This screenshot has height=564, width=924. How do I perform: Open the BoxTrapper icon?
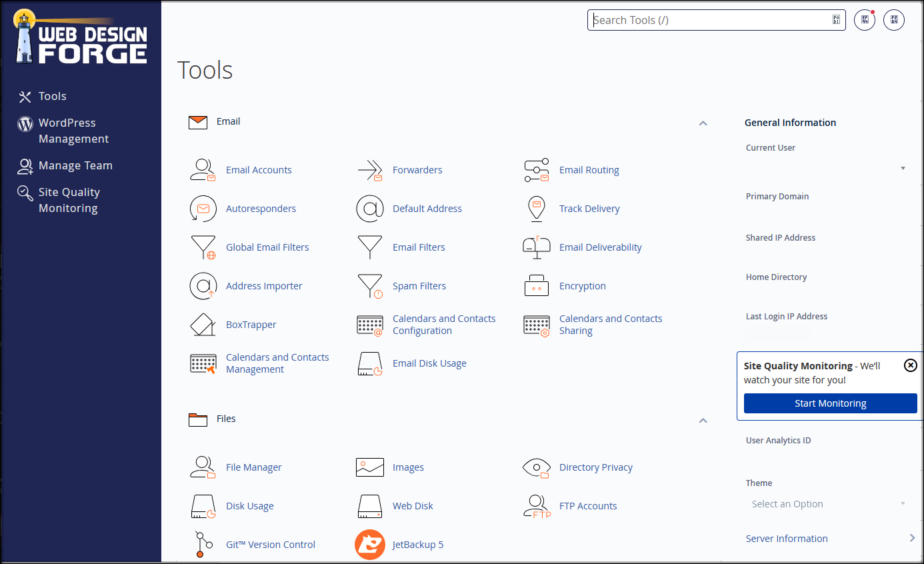pos(203,325)
